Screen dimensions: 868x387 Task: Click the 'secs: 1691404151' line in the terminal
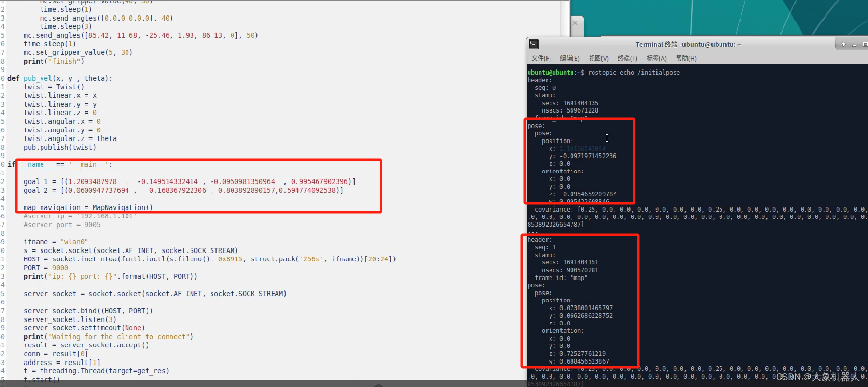click(570, 262)
